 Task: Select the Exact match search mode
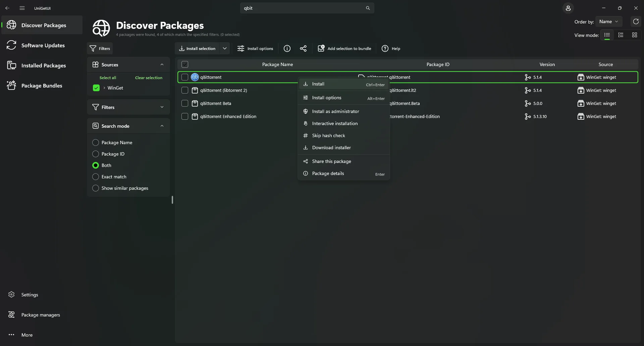pos(96,177)
